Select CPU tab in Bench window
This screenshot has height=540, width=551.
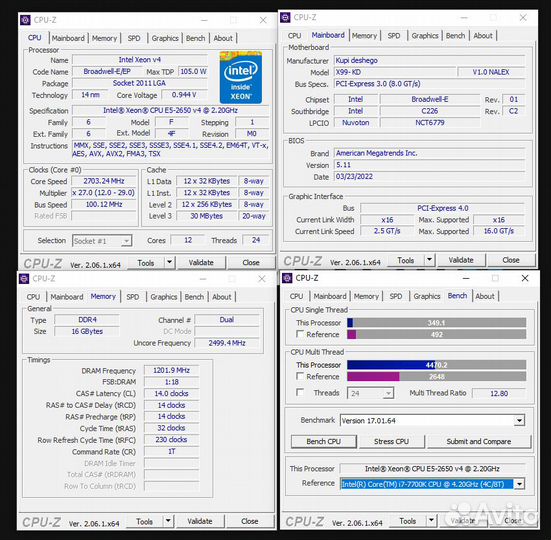click(x=296, y=296)
